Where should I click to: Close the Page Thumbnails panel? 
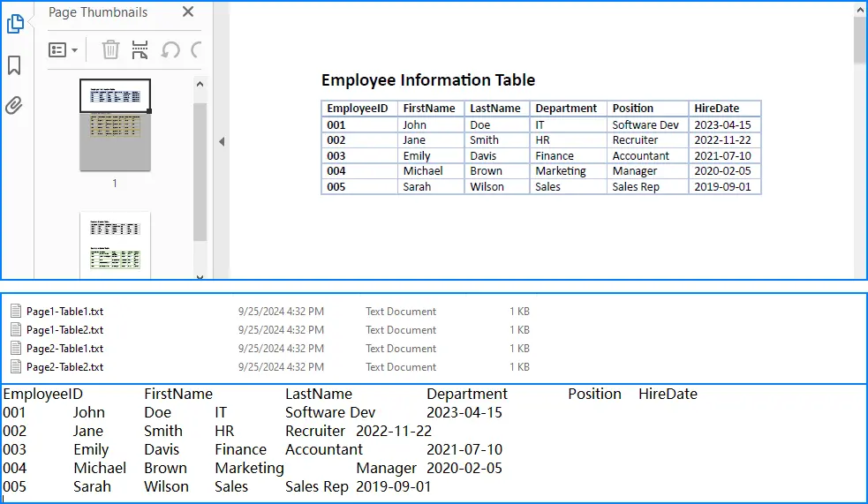(188, 12)
